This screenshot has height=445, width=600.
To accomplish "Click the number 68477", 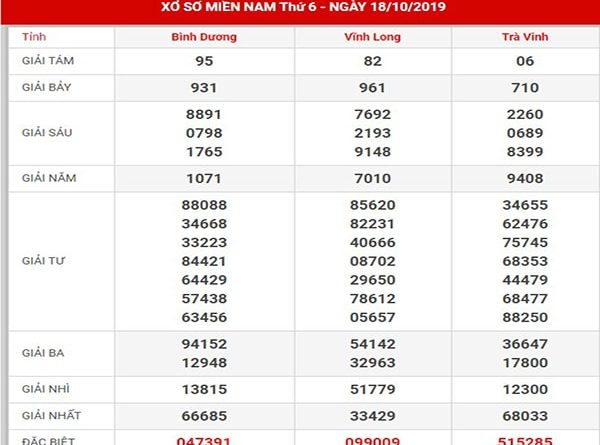I will tap(525, 298).
